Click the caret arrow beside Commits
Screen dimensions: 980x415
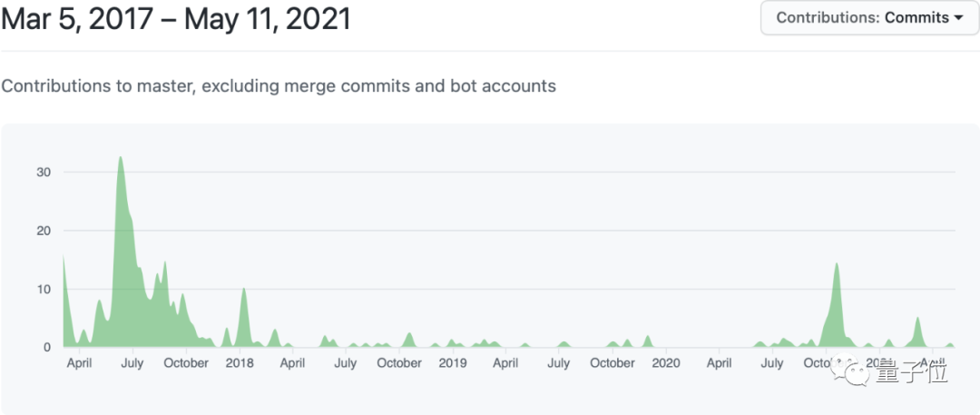958,18
